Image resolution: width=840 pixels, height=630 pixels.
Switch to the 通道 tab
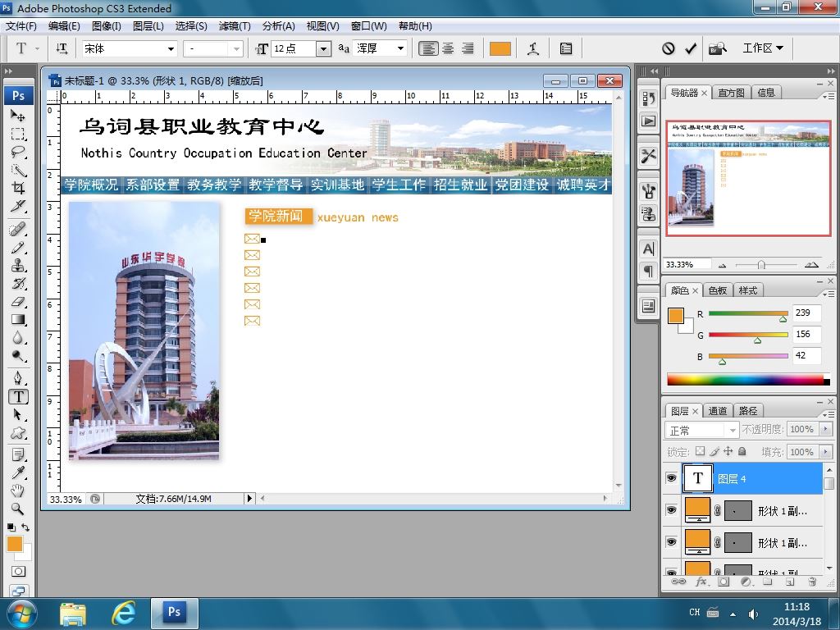click(x=717, y=411)
